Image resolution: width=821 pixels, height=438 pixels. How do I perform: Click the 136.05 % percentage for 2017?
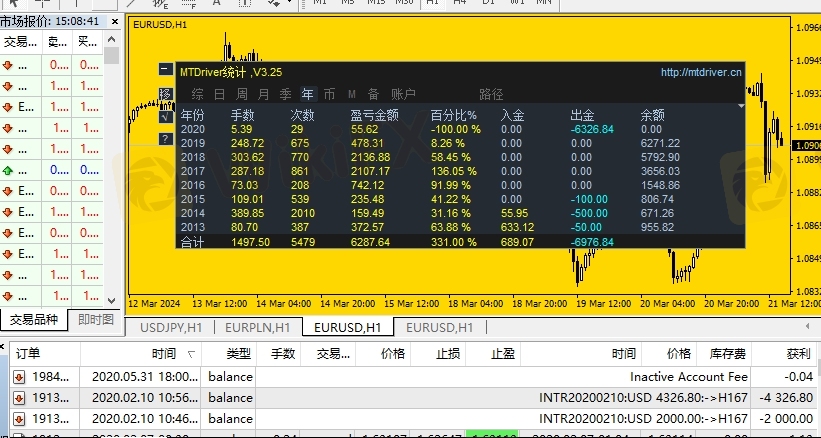tap(454, 171)
